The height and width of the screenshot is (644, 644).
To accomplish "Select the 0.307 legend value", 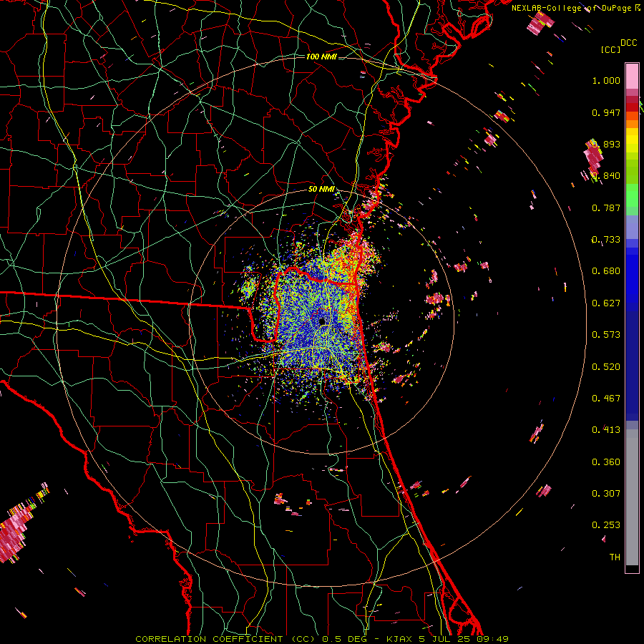I will tap(606, 494).
